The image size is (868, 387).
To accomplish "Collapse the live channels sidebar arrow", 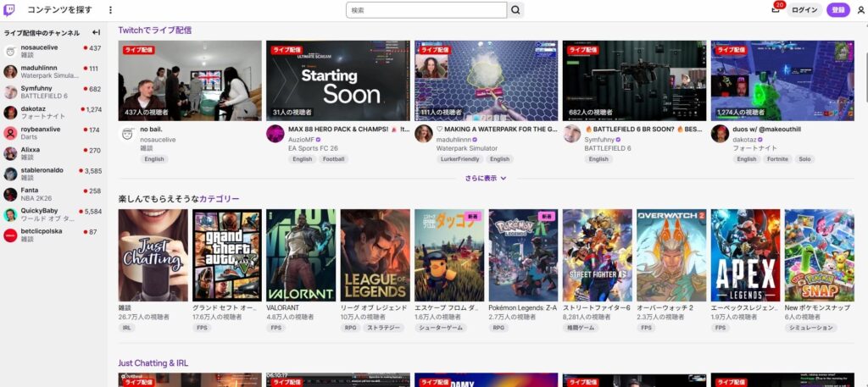I will click(97, 32).
